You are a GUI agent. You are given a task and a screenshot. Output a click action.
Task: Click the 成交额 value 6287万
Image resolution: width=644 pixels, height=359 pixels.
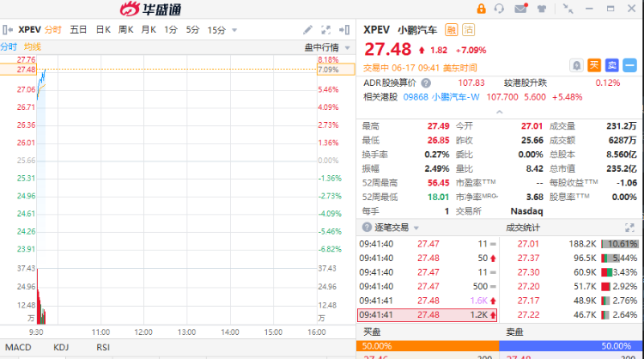pos(623,141)
